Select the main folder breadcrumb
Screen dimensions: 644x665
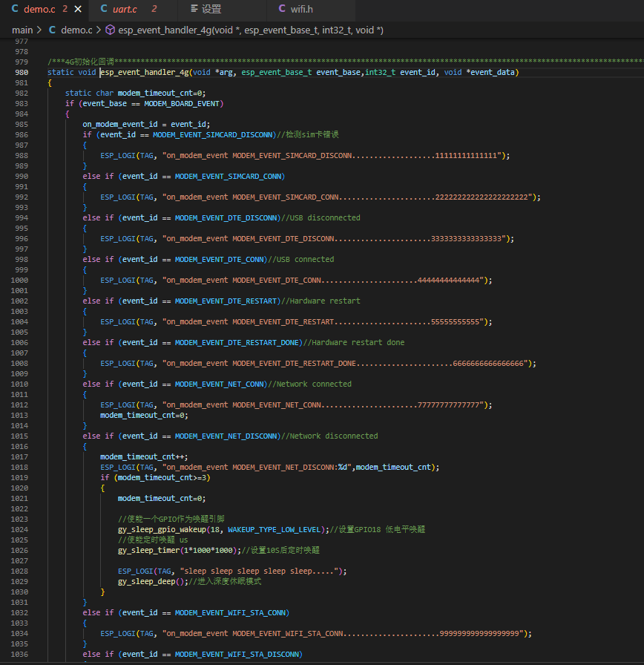coord(22,30)
